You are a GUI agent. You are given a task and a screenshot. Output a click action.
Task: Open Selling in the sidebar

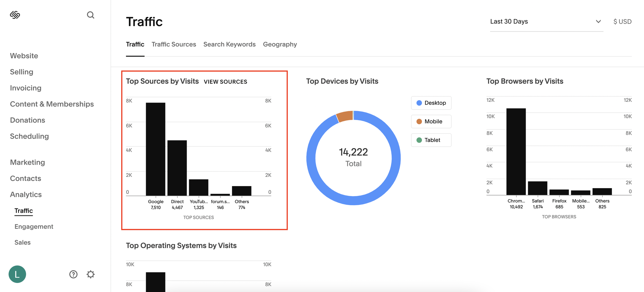click(22, 72)
